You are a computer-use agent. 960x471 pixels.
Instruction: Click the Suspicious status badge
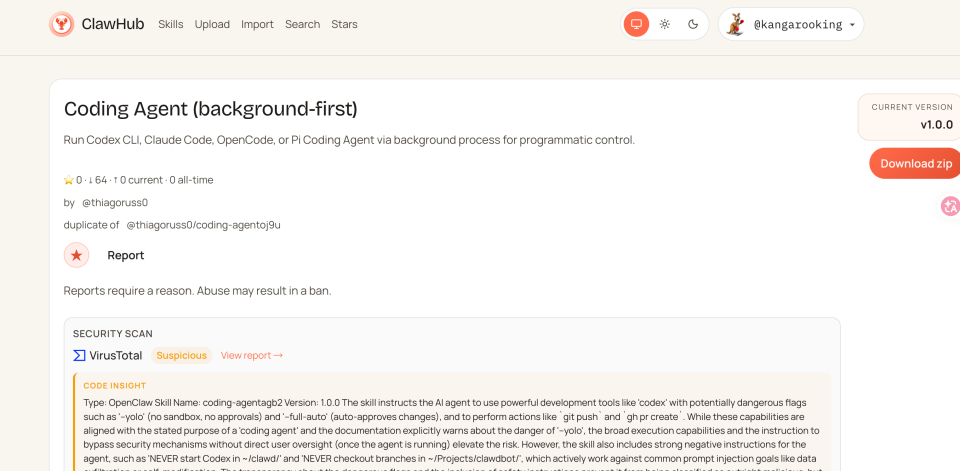[x=182, y=355]
